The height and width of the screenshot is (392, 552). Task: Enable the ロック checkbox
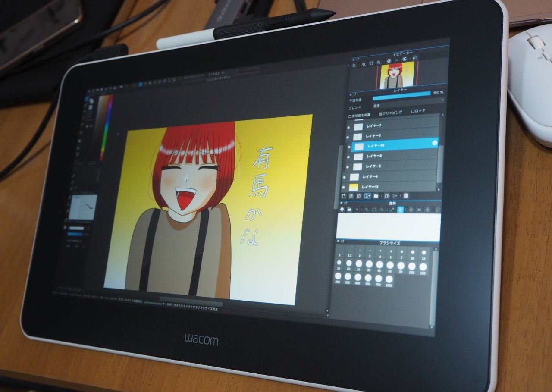tap(413, 111)
